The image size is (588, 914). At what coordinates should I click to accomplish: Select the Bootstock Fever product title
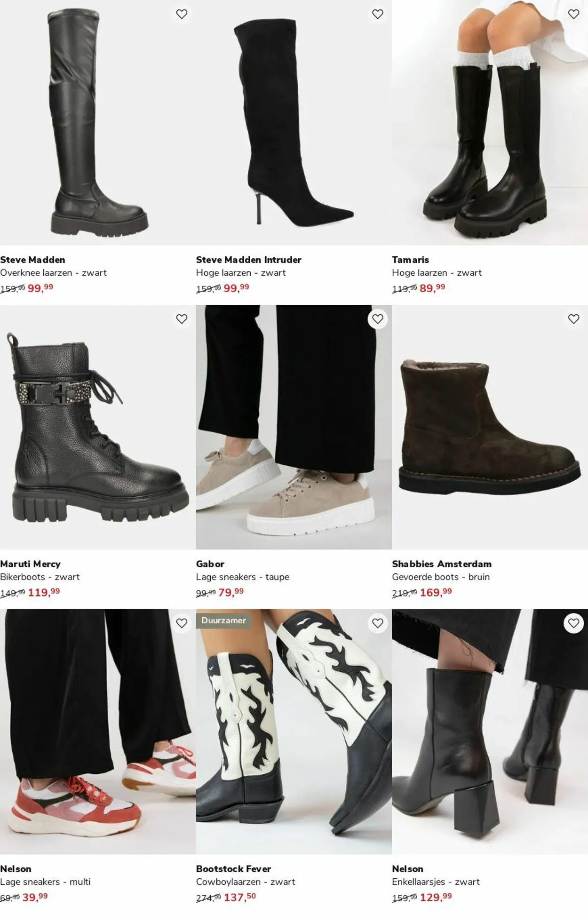(x=233, y=869)
